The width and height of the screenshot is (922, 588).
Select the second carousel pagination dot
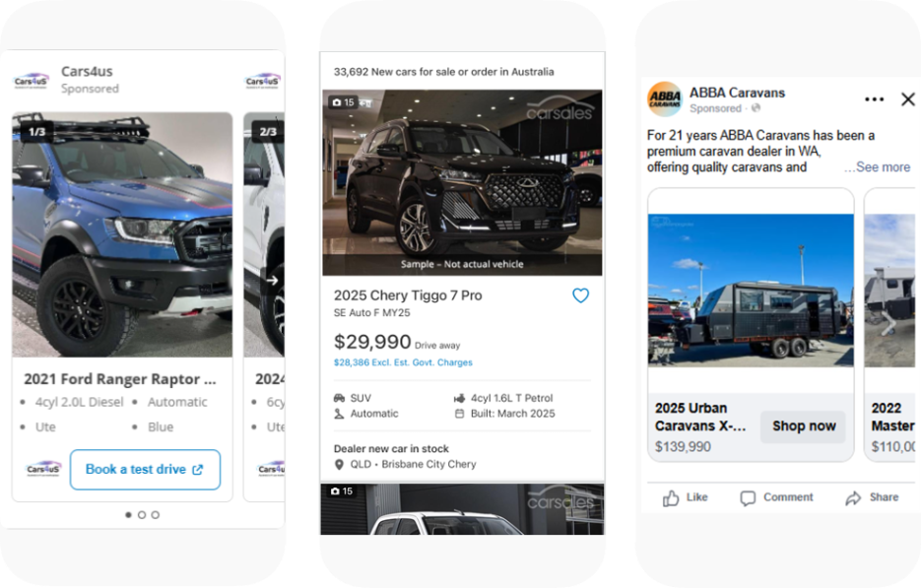point(142,515)
